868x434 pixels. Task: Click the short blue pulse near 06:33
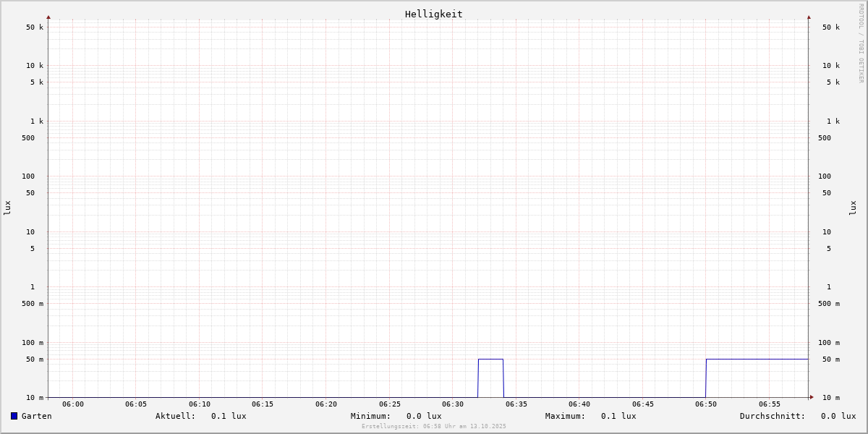pos(490,359)
